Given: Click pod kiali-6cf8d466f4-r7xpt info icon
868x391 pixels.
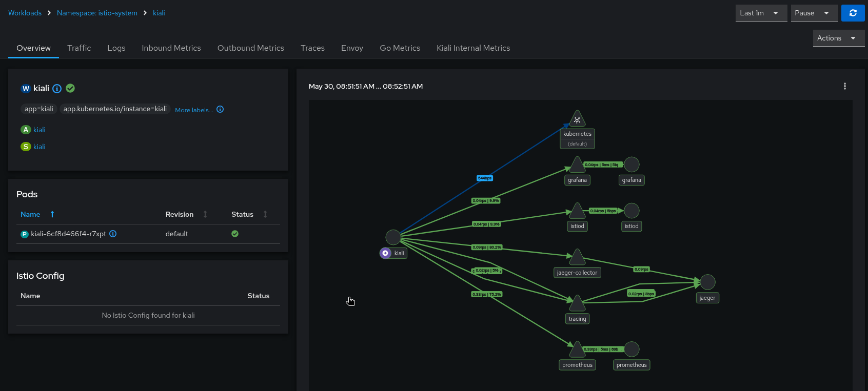Looking at the screenshot, I should point(113,234).
